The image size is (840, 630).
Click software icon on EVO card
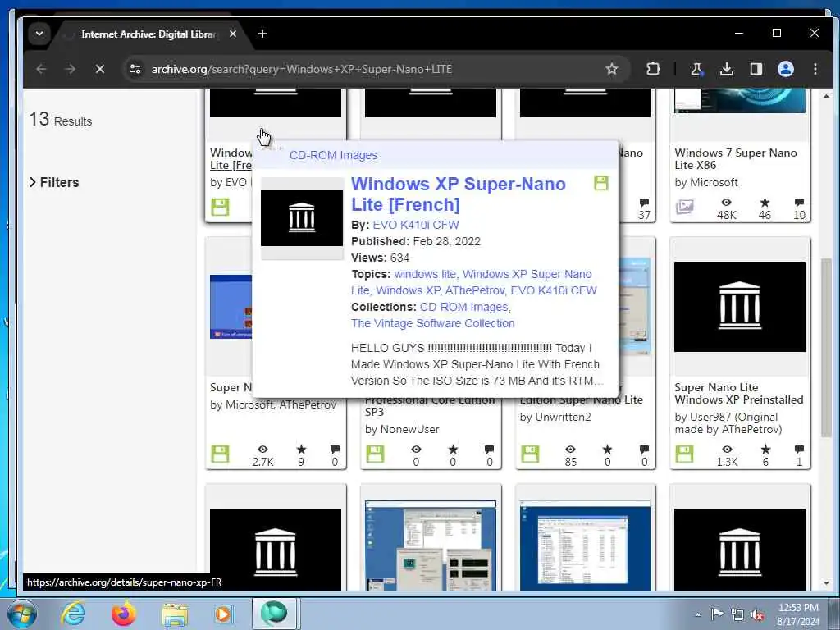(220, 207)
